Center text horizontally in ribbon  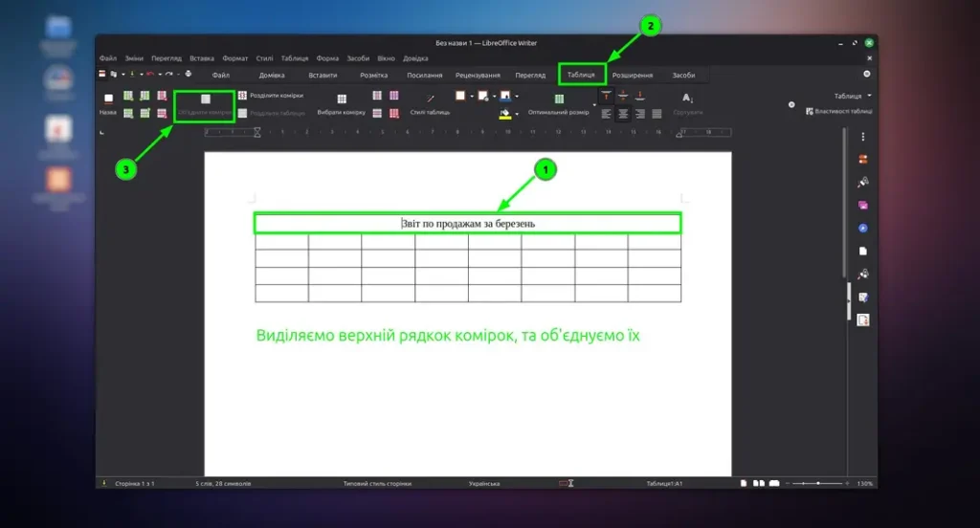coord(623,114)
